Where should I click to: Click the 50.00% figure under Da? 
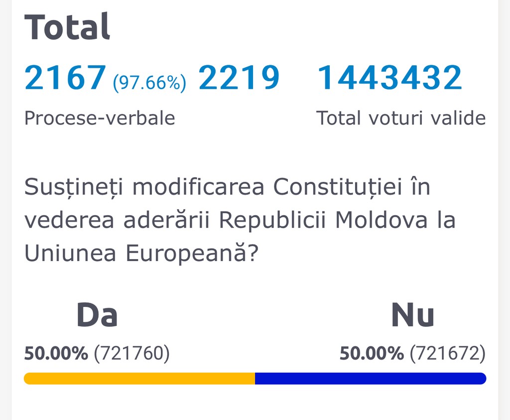tap(56, 353)
